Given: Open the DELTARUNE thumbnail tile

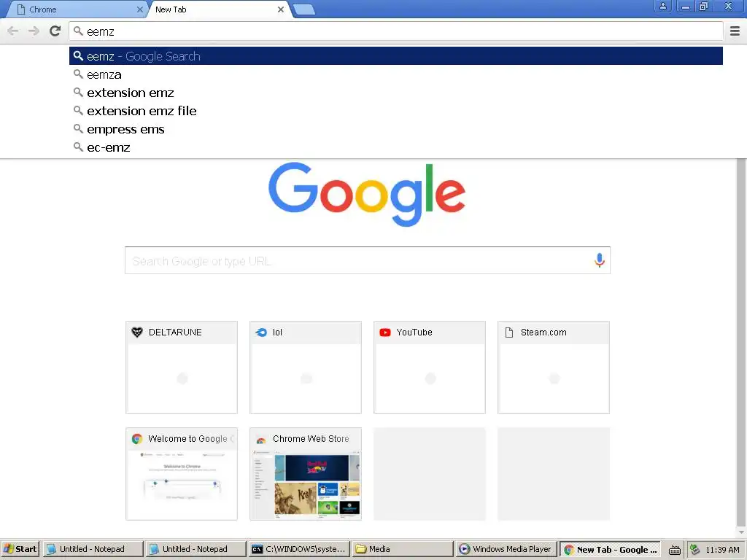Looking at the screenshot, I should 182,367.
